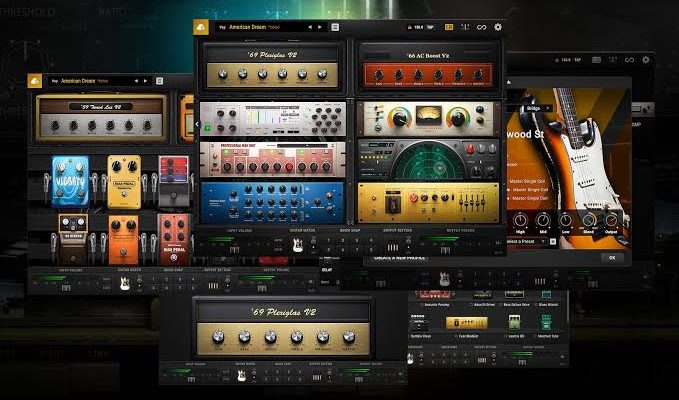Select the yellow pedal beside Vibrato

pos(125,180)
